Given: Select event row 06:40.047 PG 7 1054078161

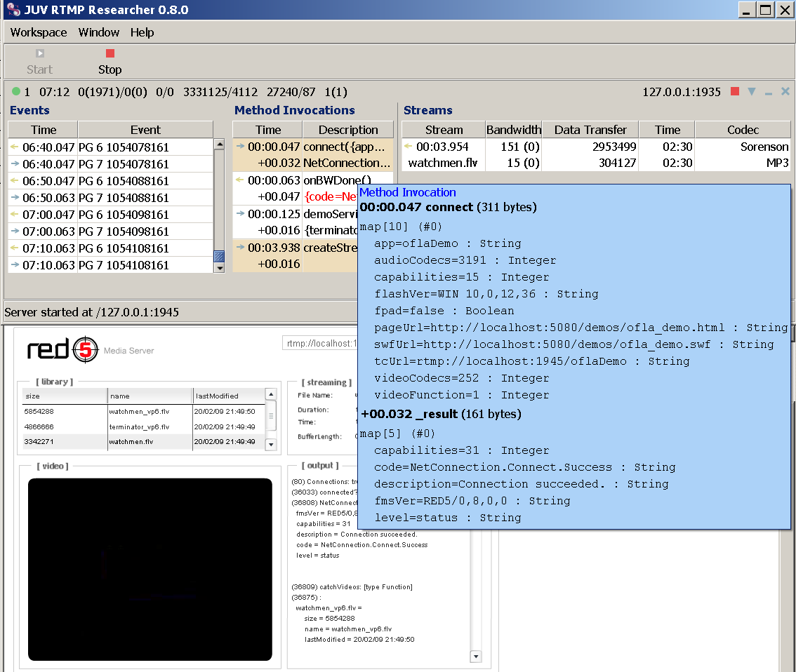Looking at the screenshot, I should (111, 164).
